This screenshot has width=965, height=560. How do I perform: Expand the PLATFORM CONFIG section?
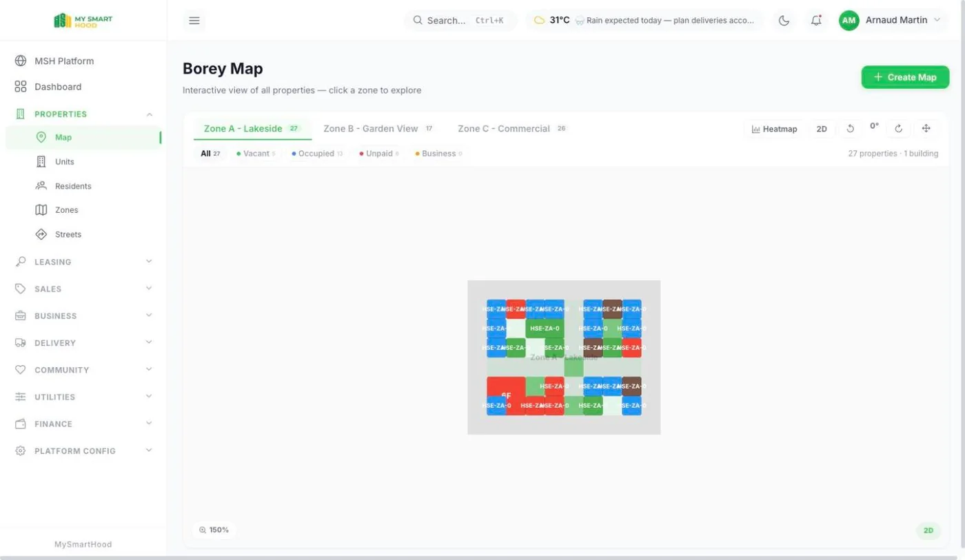coord(83,450)
